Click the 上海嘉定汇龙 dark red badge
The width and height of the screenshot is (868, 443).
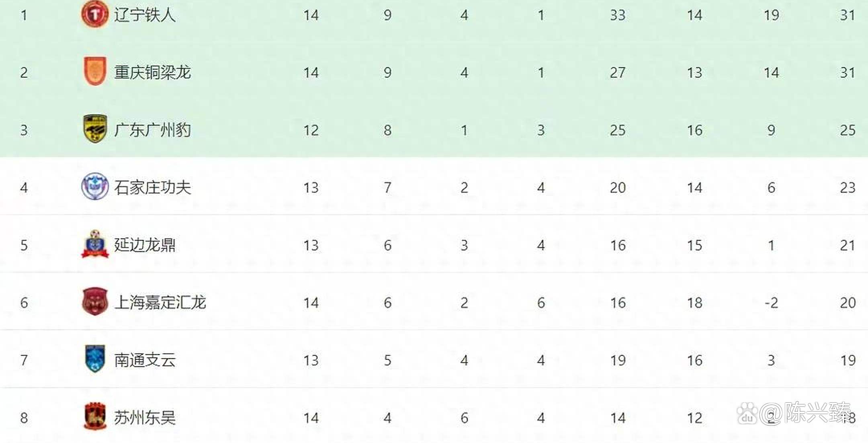point(95,301)
